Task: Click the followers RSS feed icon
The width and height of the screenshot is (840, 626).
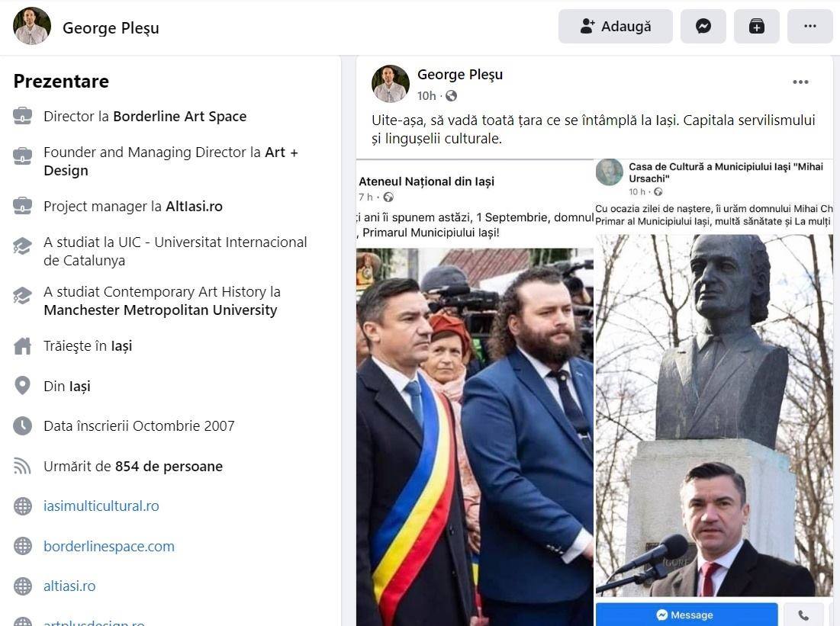Action: [x=22, y=466]
